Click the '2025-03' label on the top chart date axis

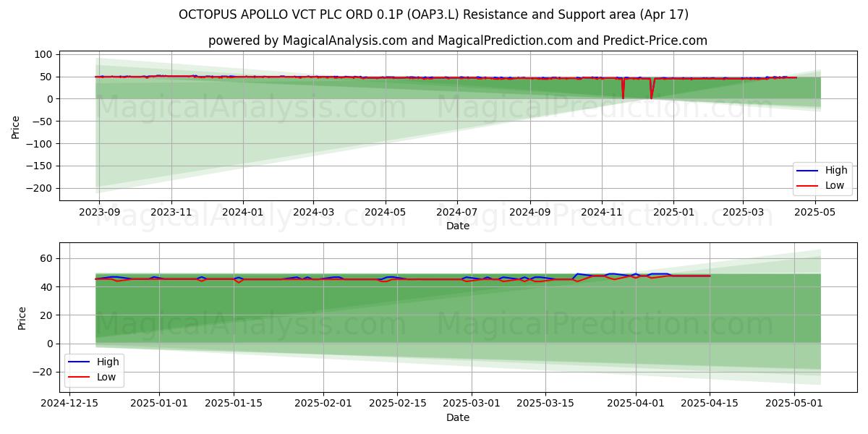click(743, 213)
